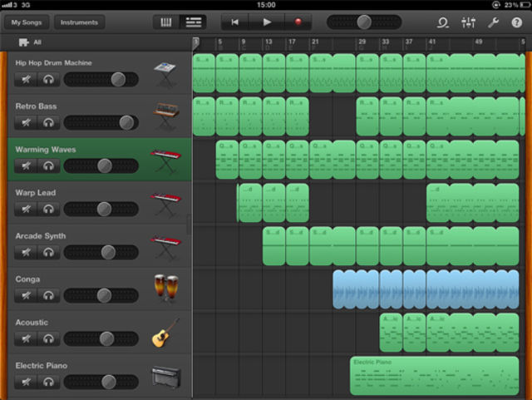This screenshot has height=400, width=532.
Task: Tap the playhead at bar 1
Action: pos(196,43)
